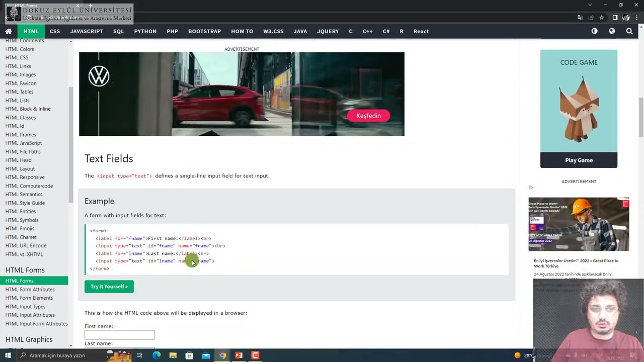Open the JAVASCRIPT tutorial tab
644x362 pixels.
pyautogui.click(x=87, y=31)
